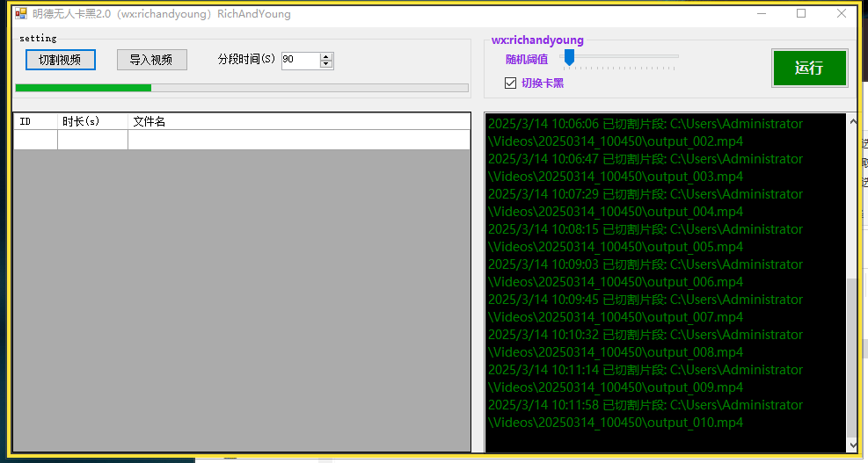This screenshot has width=868, height=463.
Task: Click the 随机阈值 slider thumb
Action: tap(569, 57)
